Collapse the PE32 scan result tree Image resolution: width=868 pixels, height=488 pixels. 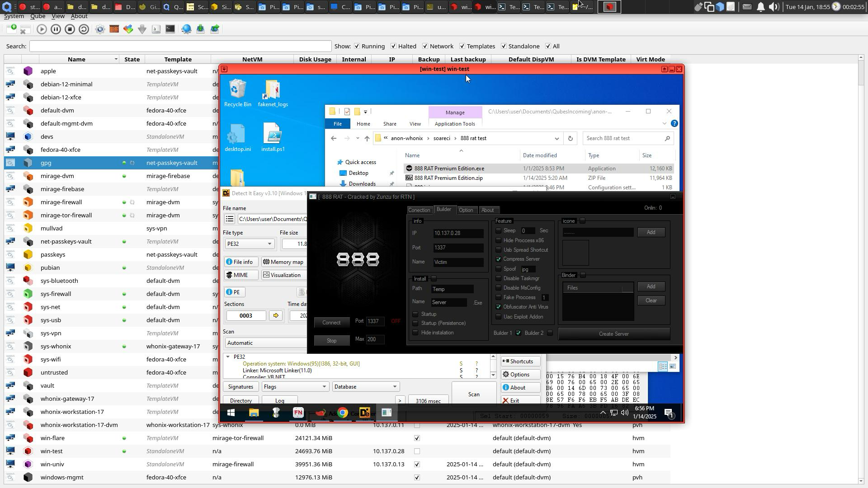point(228,357)
